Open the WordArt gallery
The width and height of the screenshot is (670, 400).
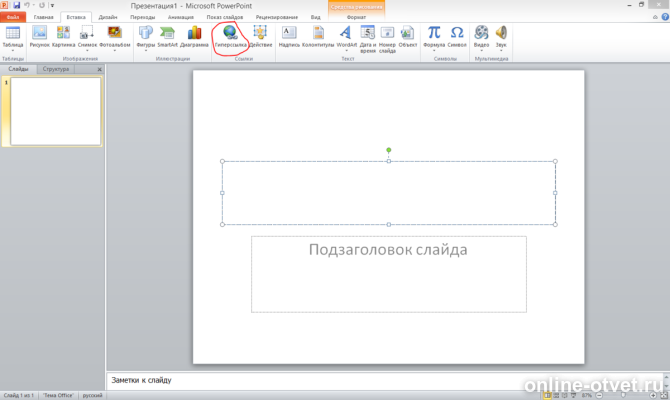pyautogui.click(x=346, y=33)
